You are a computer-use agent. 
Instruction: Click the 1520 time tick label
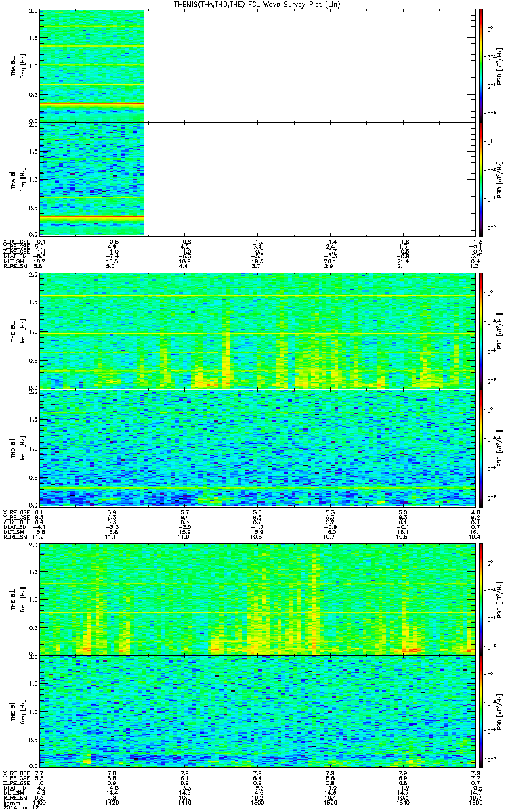click(329, 801)
